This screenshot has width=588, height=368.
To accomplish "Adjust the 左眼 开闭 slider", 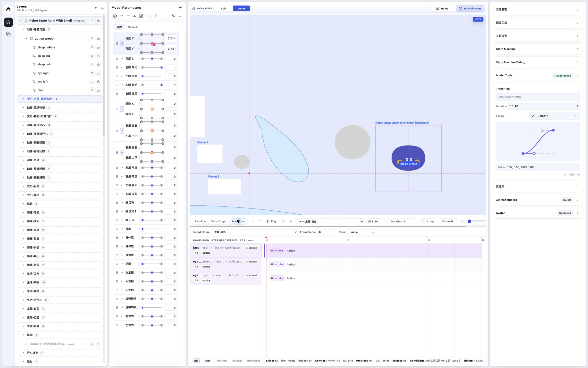I will coord(152,67).
